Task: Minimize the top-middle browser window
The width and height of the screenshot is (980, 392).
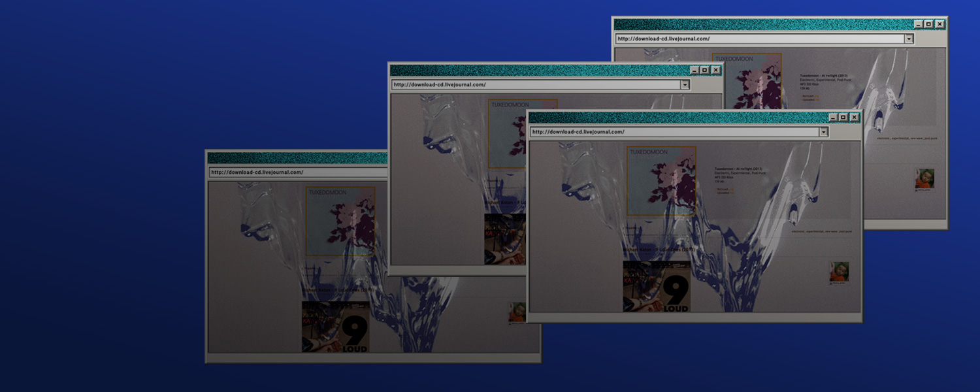Action: point(694,70)
